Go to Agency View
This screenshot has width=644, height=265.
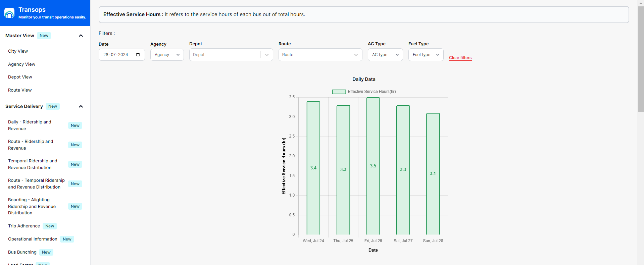(x=22, y=64)
